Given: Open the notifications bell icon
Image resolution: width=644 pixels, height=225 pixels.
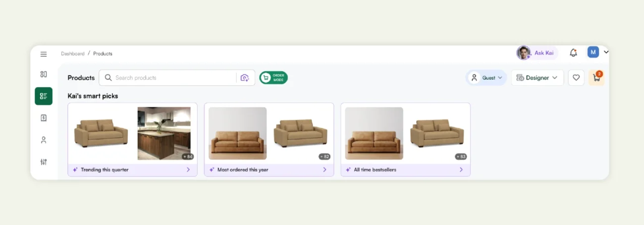Looking at the screenshot, I should [573, 52].
